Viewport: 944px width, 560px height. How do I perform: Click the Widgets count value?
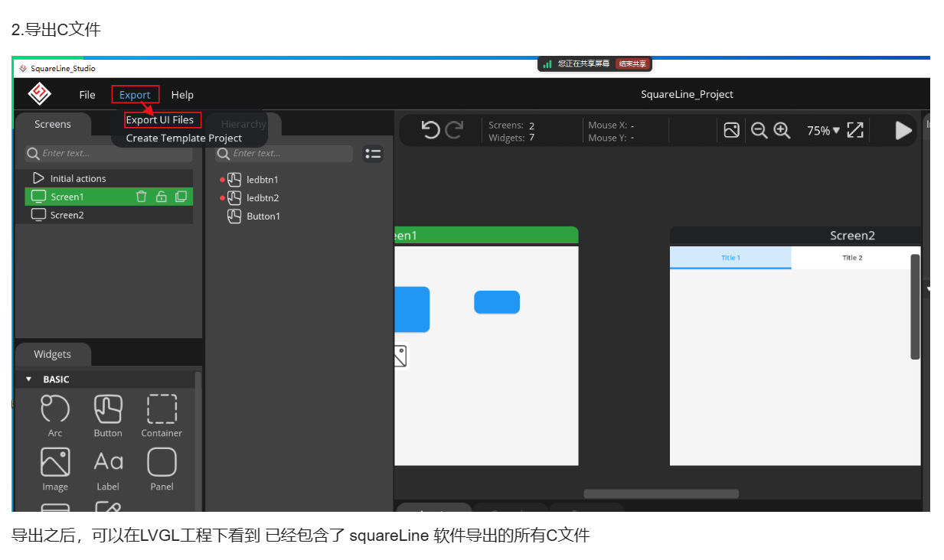[x=531, y=138]
